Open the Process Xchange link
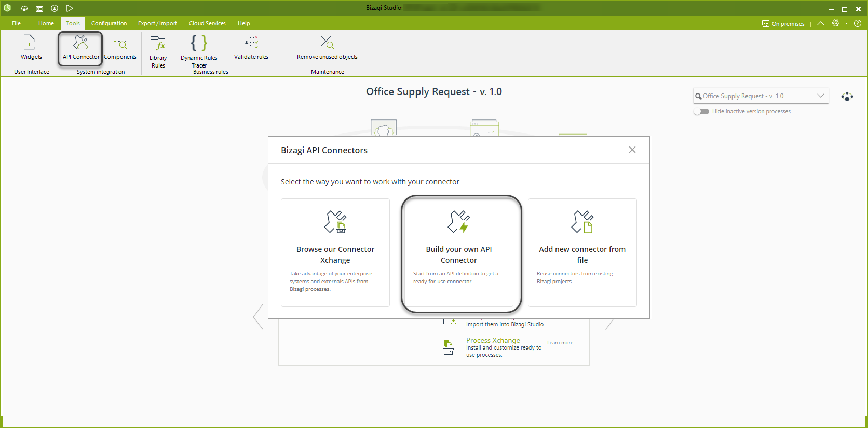This screenshot has height=428, width=868. [x=493, y=340]
